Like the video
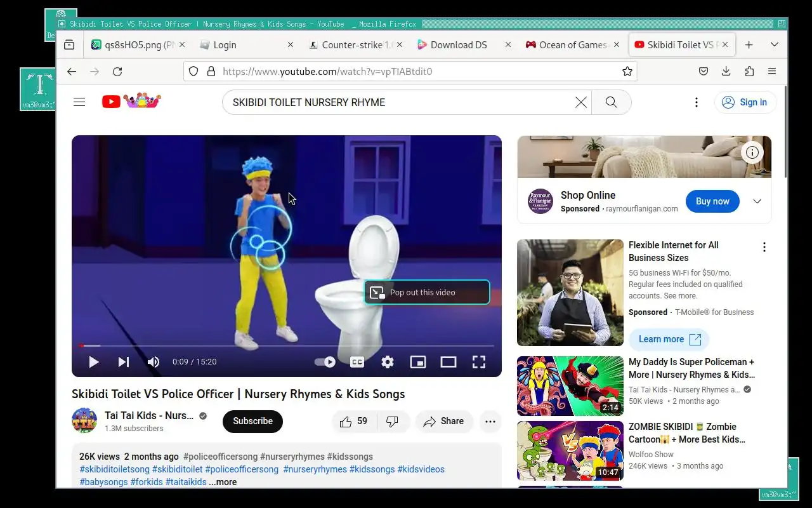This screenshot has width=812, height=508. coord(354,422)
